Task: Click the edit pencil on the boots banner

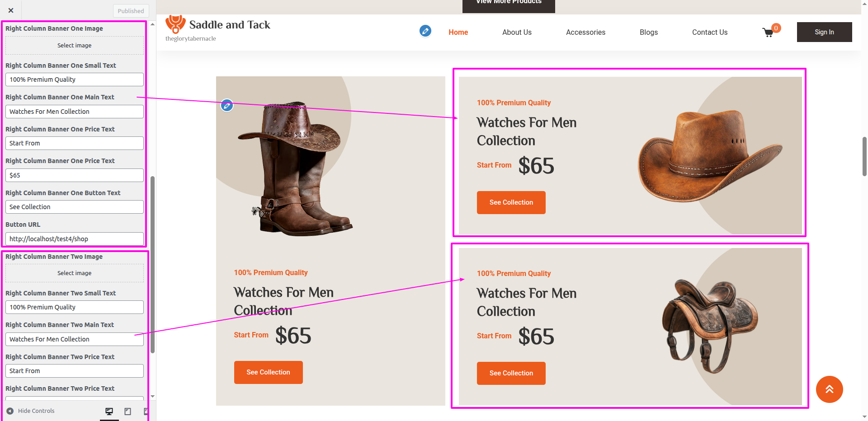Action: (227, 106)
